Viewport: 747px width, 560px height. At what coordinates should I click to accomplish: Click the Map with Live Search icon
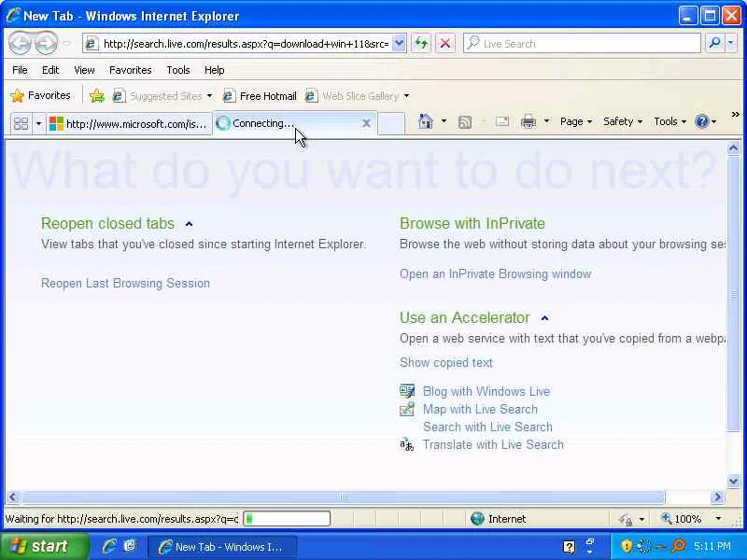tap(407, 409)
